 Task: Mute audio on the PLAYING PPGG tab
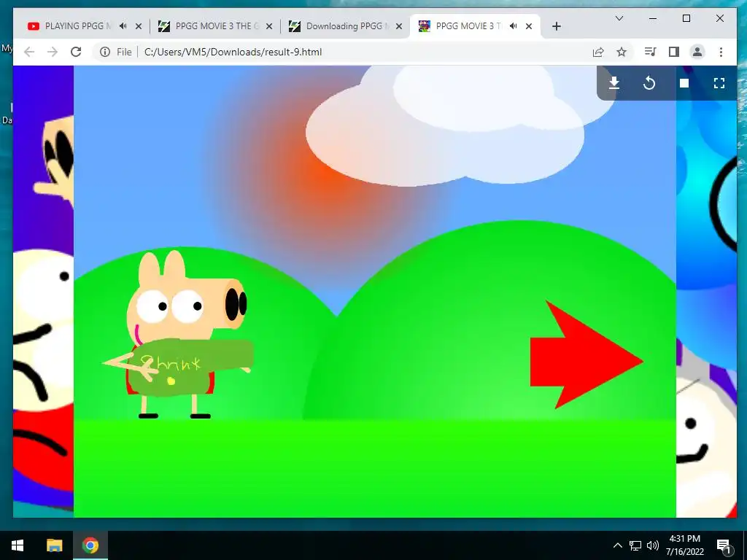tap(123, 26)
